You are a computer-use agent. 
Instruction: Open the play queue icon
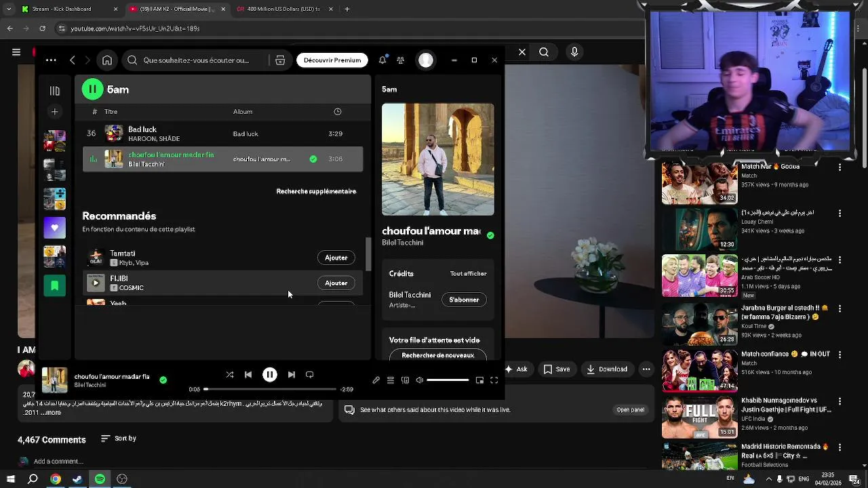click(x=391, y=380)
